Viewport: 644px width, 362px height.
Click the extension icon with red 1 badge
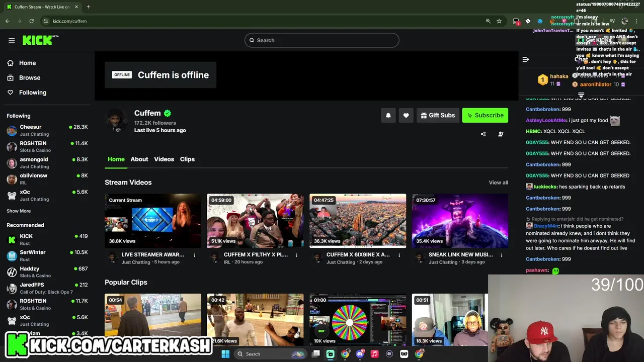[x=516, y=21]
